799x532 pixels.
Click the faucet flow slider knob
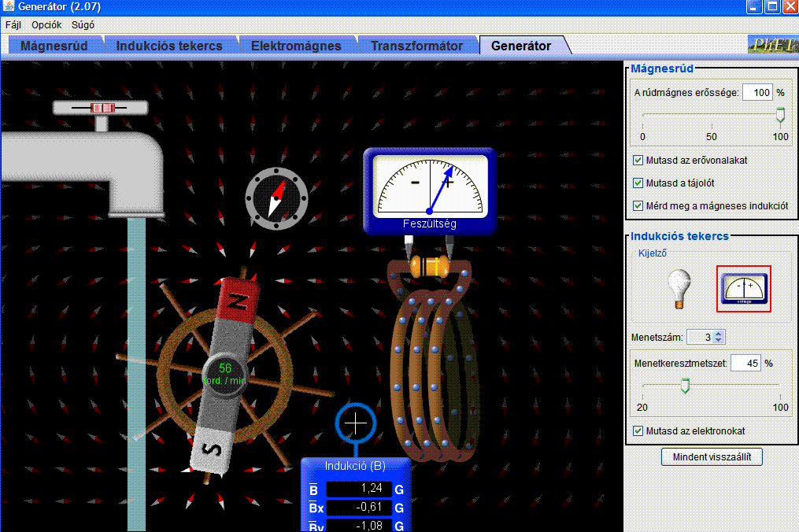[100, 107]
